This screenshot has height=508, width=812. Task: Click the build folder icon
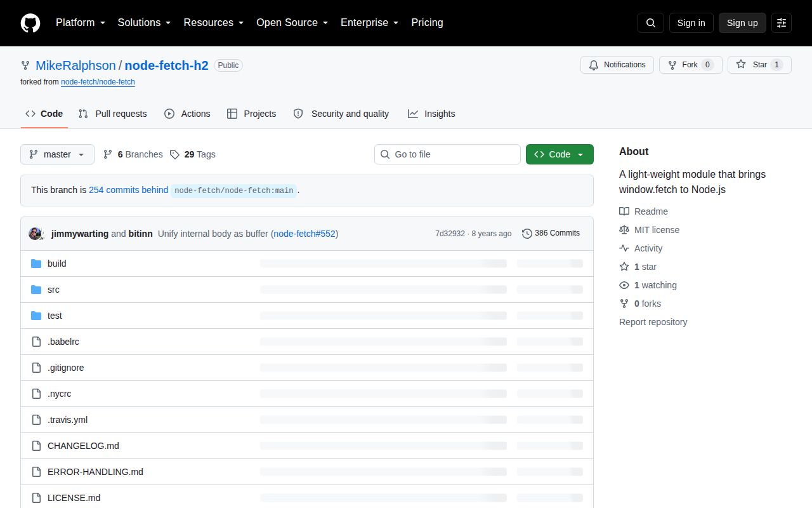click(36, 264)
